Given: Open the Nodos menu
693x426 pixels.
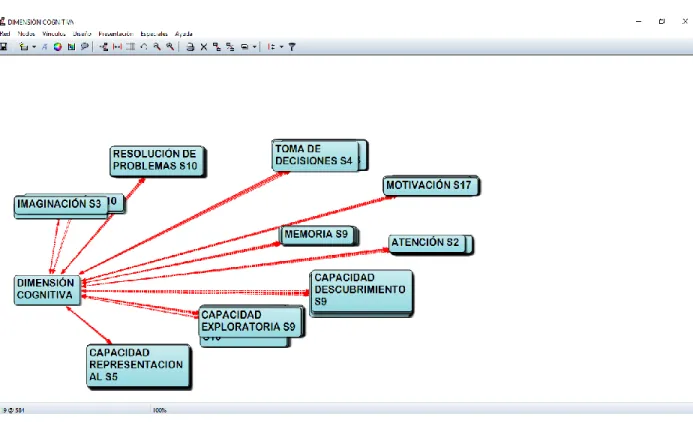Looking at the screenshot, I should pyautogui.click(x=26, y=34).
